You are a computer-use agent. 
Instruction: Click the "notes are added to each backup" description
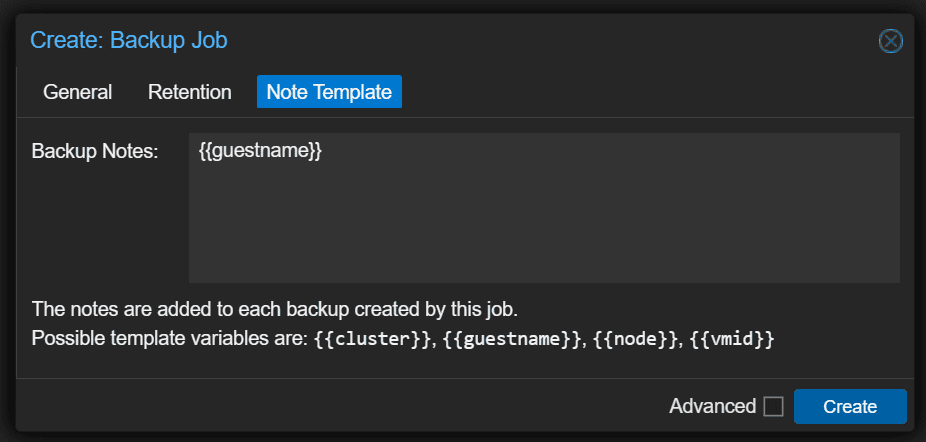click(x=275, y=306)
